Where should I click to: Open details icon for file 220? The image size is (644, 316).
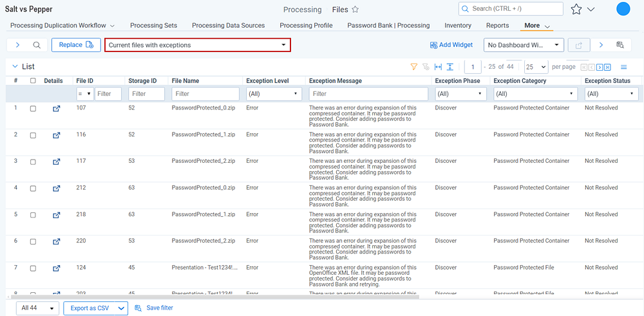point(57,242)
